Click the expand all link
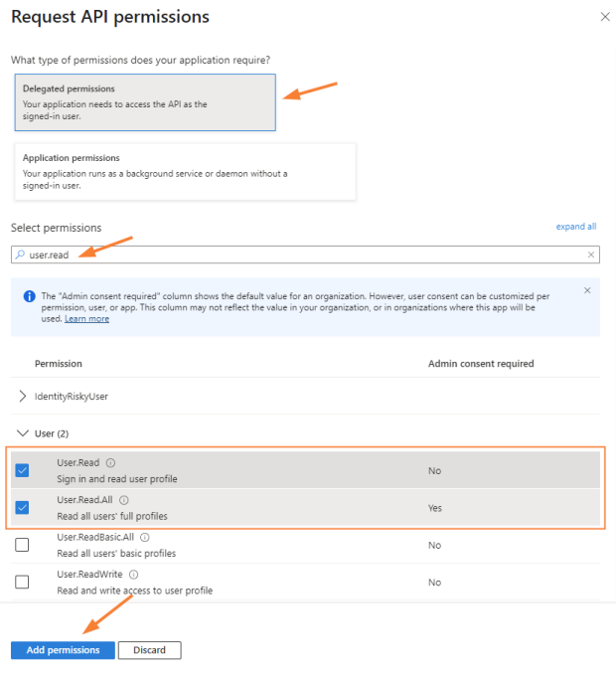This screenshot has width=616, height=673. pos(575,227)
